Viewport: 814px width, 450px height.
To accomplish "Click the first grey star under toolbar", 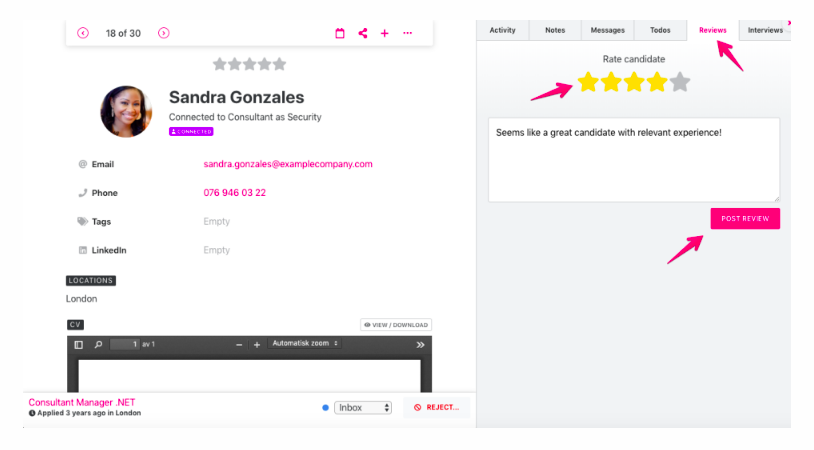I will pos(220,64).
